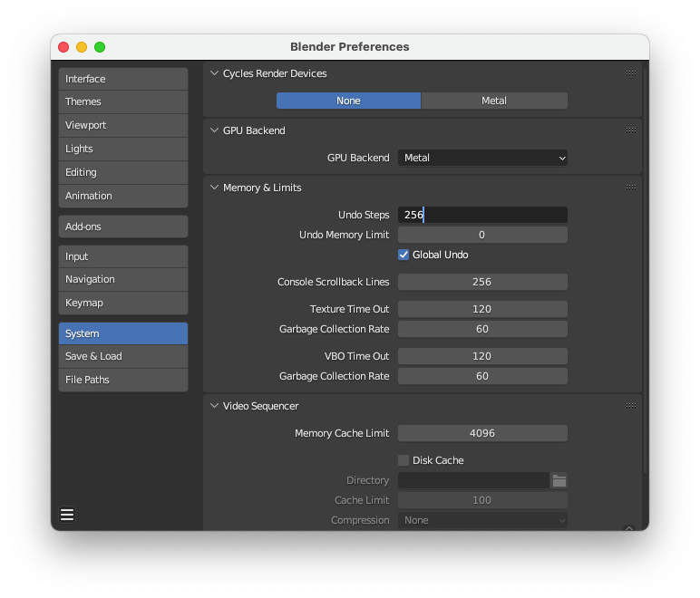
Task: Open the Compression None dropdown
Action: (482, 520)
